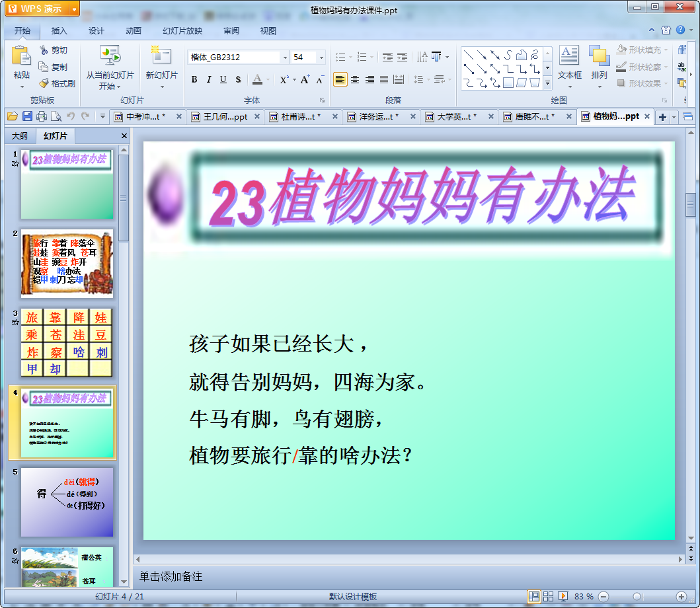This screenshot has height=608, width=700.
Task: Click the font color A icon
Action: coord(257,79)
